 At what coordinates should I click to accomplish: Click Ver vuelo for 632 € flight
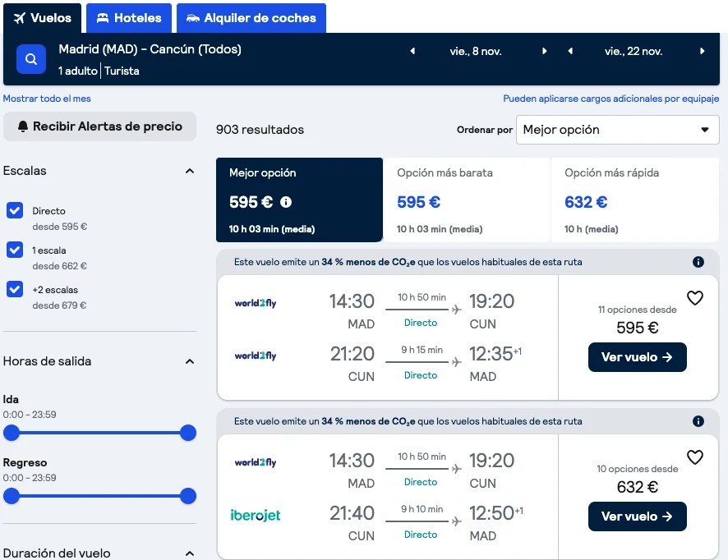coord(637,516)
